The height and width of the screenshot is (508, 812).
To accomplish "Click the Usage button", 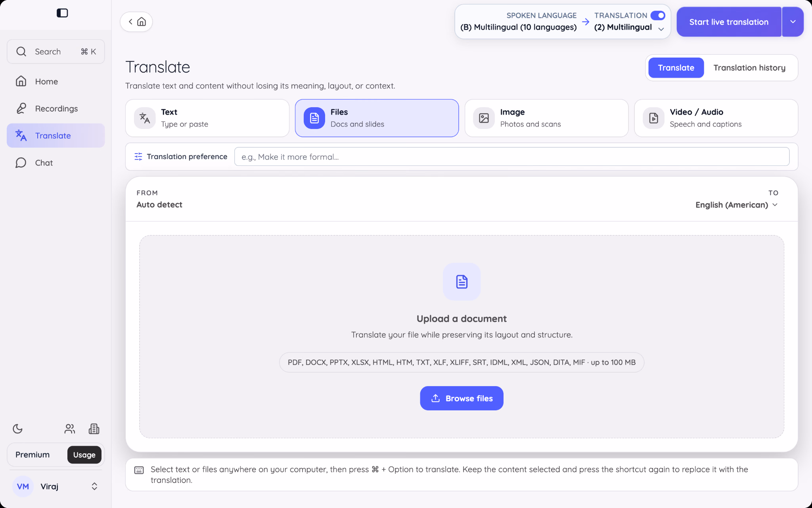I will [x=84, y=455].
